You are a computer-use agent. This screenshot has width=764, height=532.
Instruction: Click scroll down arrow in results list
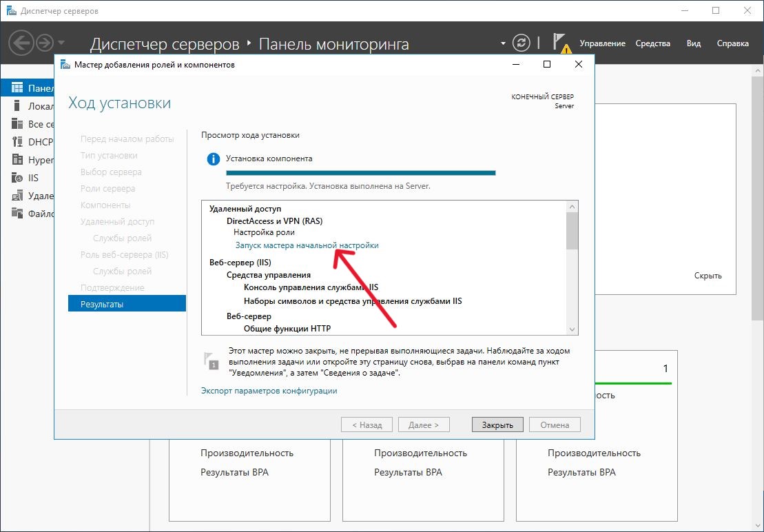[572, 329]
